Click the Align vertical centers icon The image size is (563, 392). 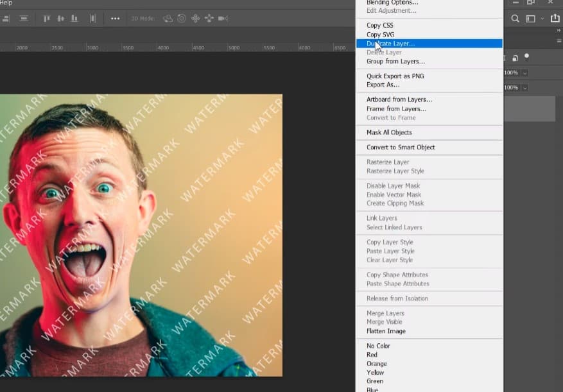tap(61, 19)
